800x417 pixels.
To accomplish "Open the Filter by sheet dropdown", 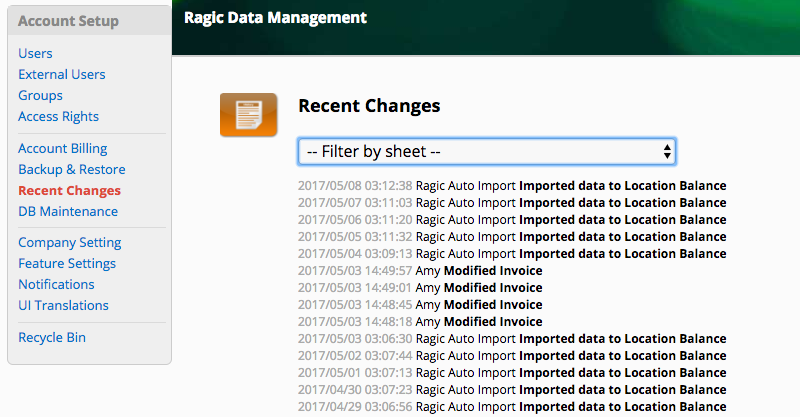I will point(487,152).
